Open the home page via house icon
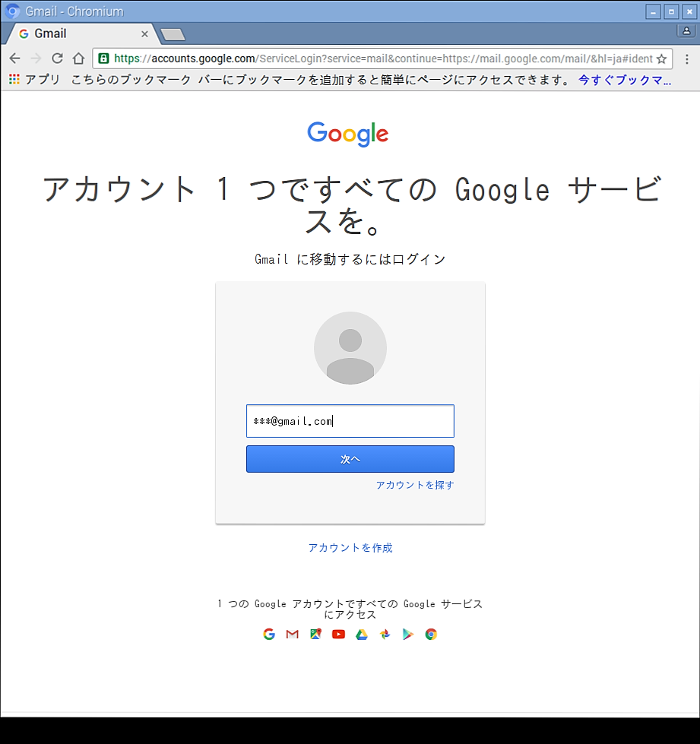 [x=78, y=59]
